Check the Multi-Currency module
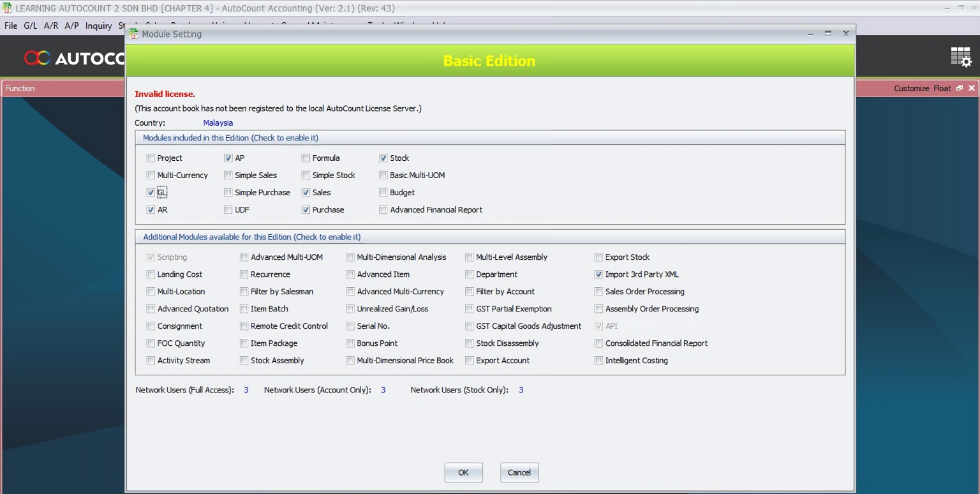Screen dimensions: 980x494 click(151, 175)
